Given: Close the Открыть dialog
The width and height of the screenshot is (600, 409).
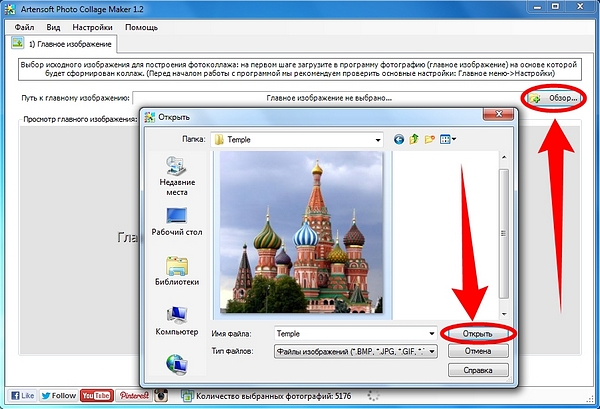Looking at the screenshot, I should 498,114.
